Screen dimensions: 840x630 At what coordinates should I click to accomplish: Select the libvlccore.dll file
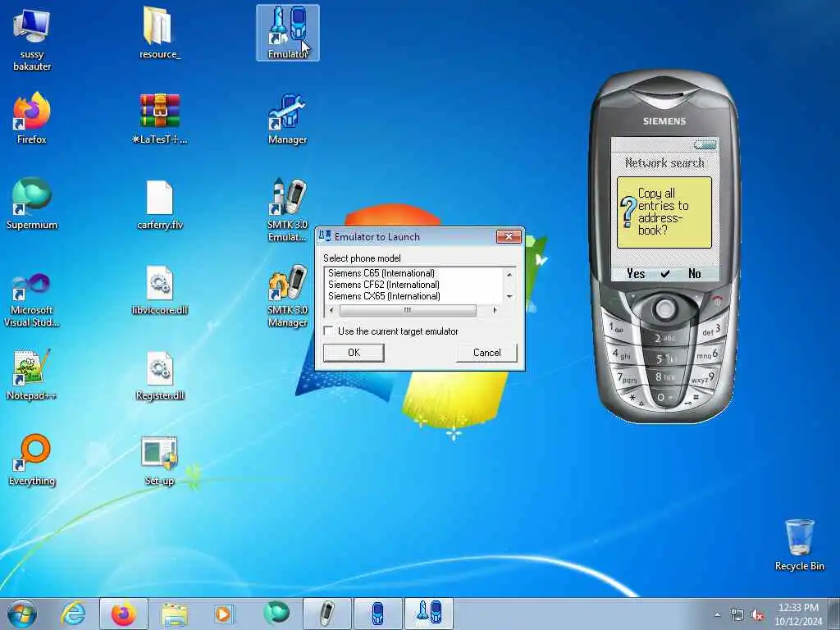point(160,290)
